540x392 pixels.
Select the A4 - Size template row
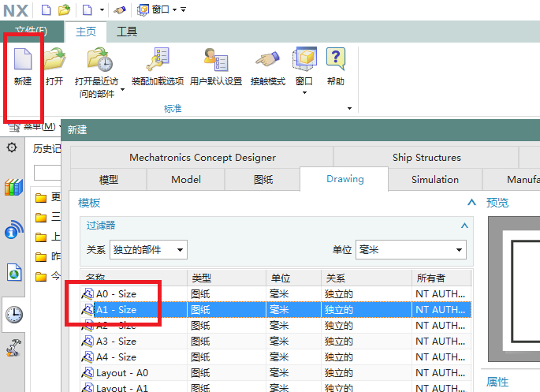[x=276, y=357]
